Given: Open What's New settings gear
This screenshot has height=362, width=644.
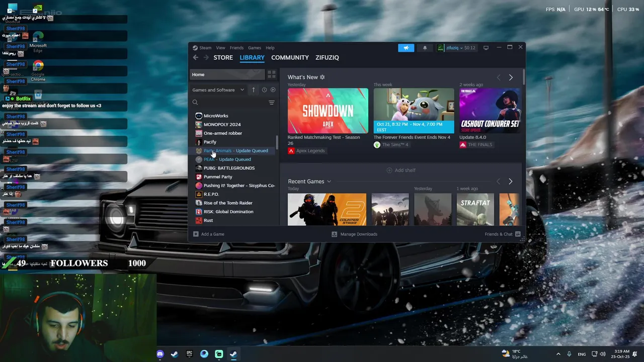Looking at the screenshot, I should tap(322, 77).
